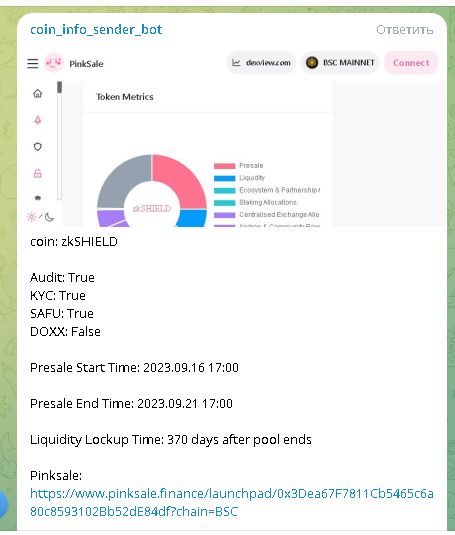Open the dexview.com button
Image resolution: width=455 pixels, height=535 pixels.
[x=261, y=63]
